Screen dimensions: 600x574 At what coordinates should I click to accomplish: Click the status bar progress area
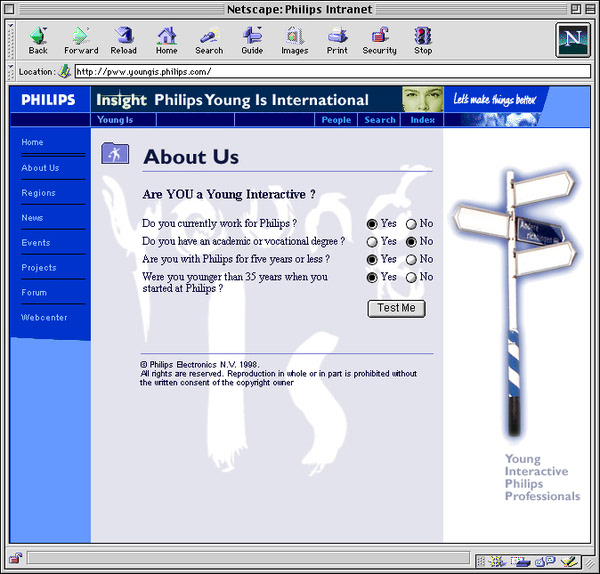pos(248,558)
